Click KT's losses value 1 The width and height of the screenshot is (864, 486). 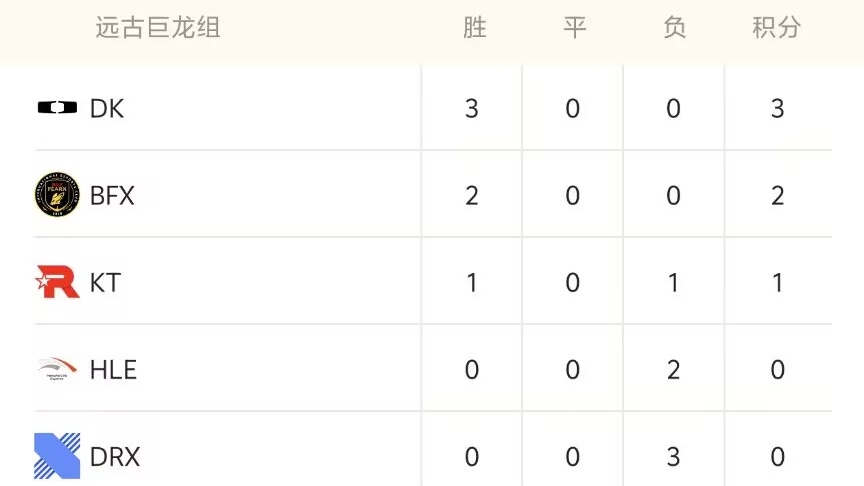(673, 283)
